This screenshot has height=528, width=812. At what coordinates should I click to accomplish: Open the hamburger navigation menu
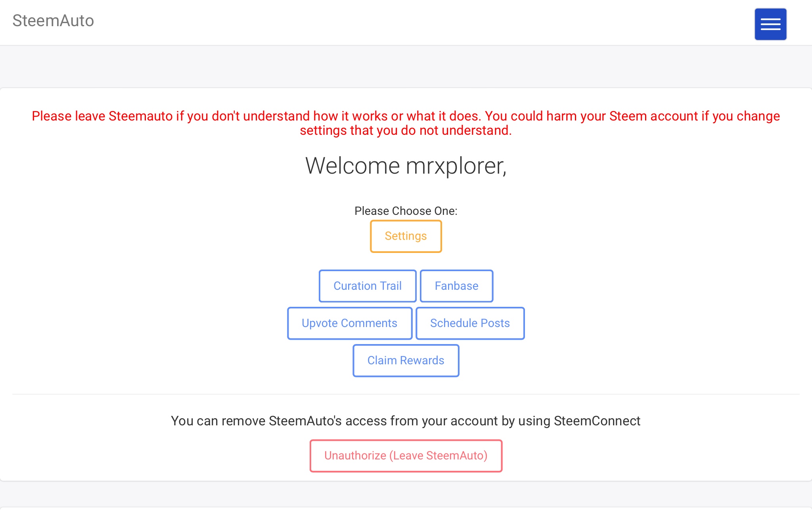770,24
